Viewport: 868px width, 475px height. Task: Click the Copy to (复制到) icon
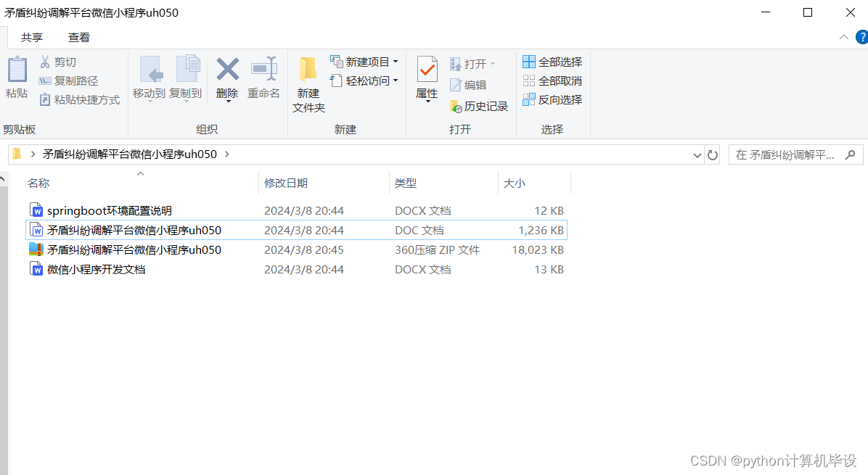coord(188,69)
